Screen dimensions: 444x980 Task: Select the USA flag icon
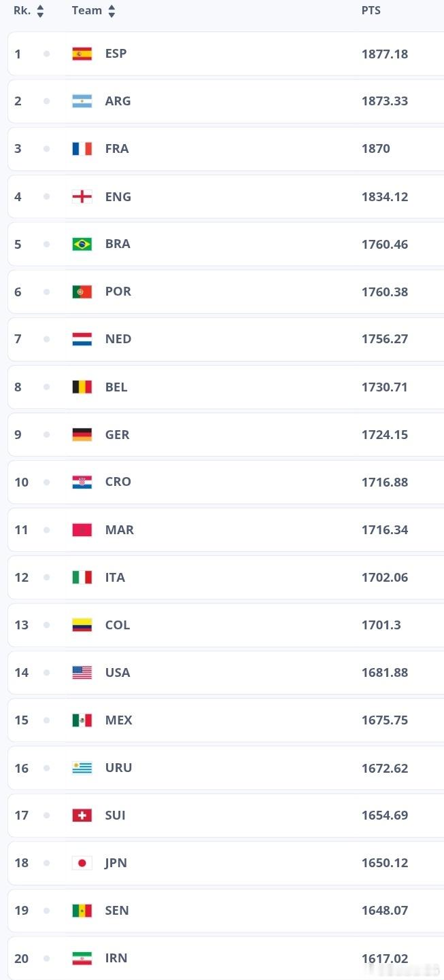click(x=82, y=672)
